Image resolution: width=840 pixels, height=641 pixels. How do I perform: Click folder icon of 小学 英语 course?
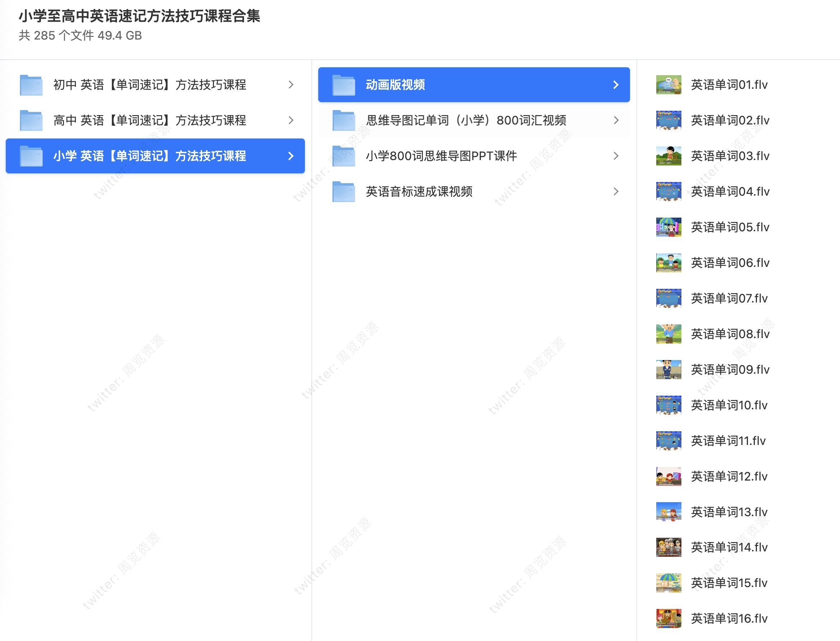tap(31, 156)
